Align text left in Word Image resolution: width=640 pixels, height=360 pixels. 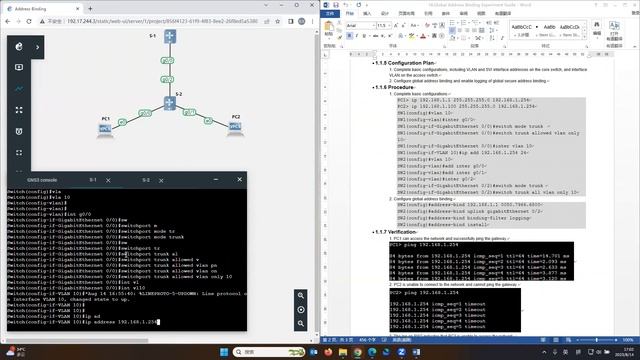pos(452,30)
